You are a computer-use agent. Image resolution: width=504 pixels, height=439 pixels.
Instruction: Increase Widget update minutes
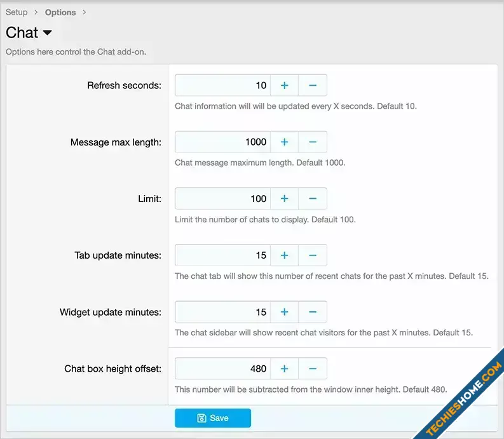(284, 312)
